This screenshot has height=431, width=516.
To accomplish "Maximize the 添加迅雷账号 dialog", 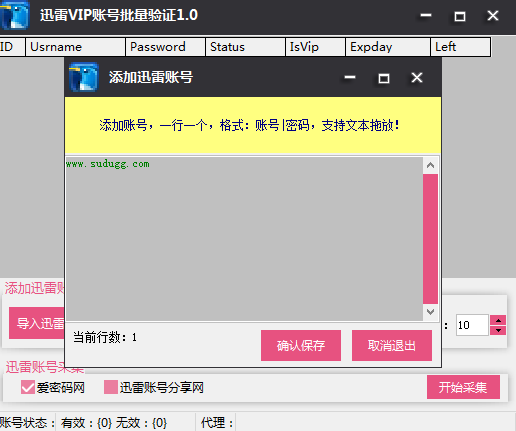I will [x=384, y=78].
